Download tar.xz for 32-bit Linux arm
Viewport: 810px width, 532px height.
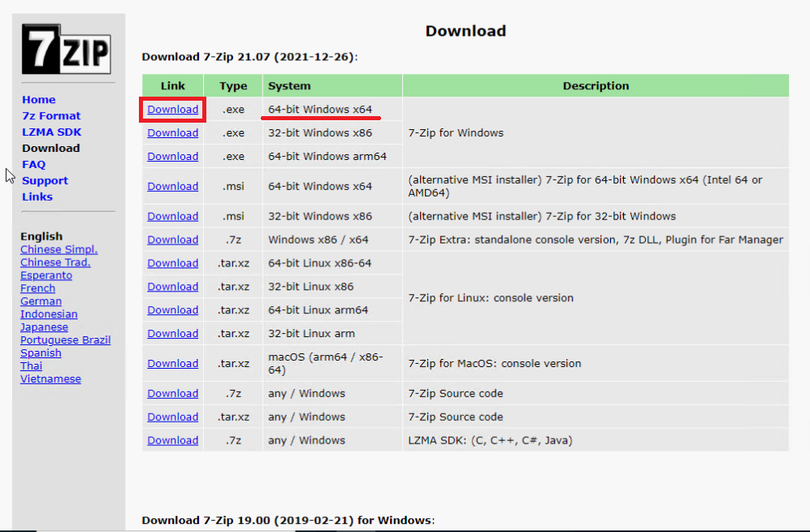(x=172, y=333)
